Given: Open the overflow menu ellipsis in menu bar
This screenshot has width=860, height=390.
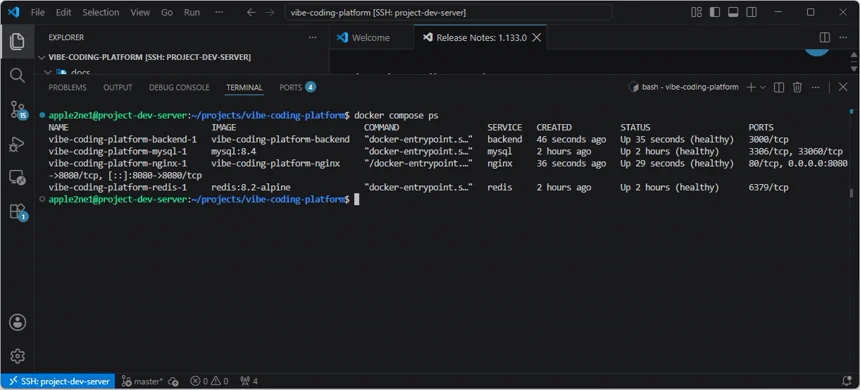Looking at the screenshot, I should [219, 12].
